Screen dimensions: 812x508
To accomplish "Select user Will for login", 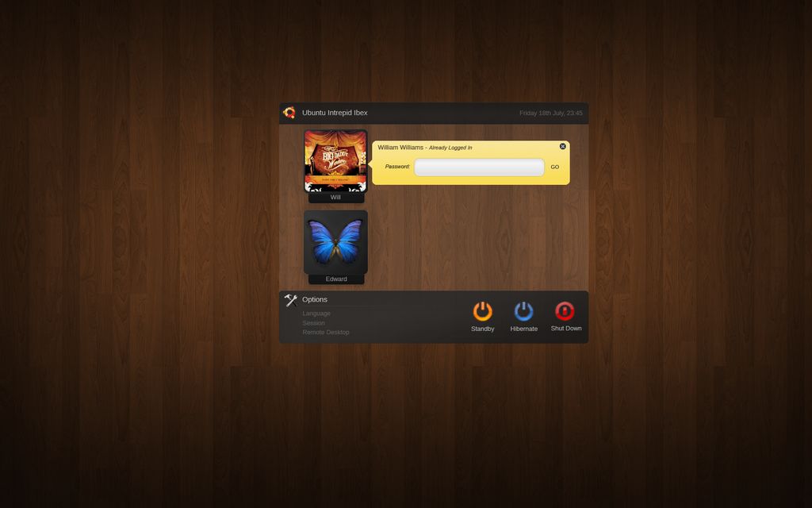I will pos(336,163).
